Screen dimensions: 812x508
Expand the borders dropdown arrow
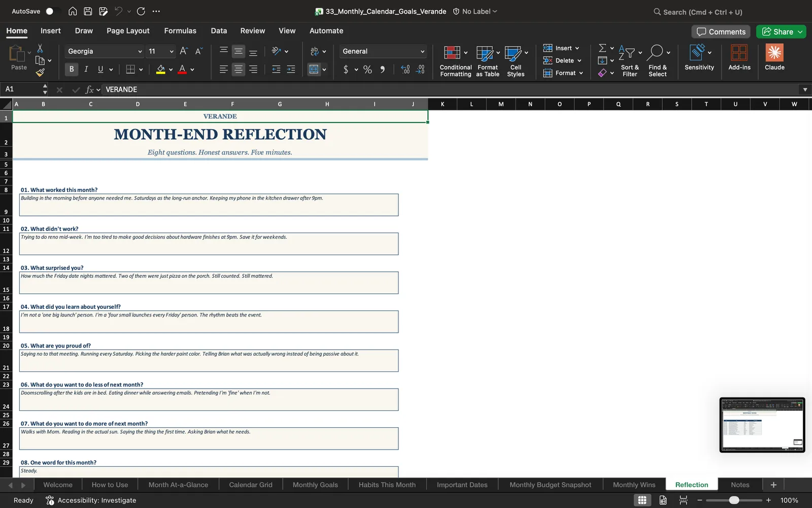pos(141,70)
